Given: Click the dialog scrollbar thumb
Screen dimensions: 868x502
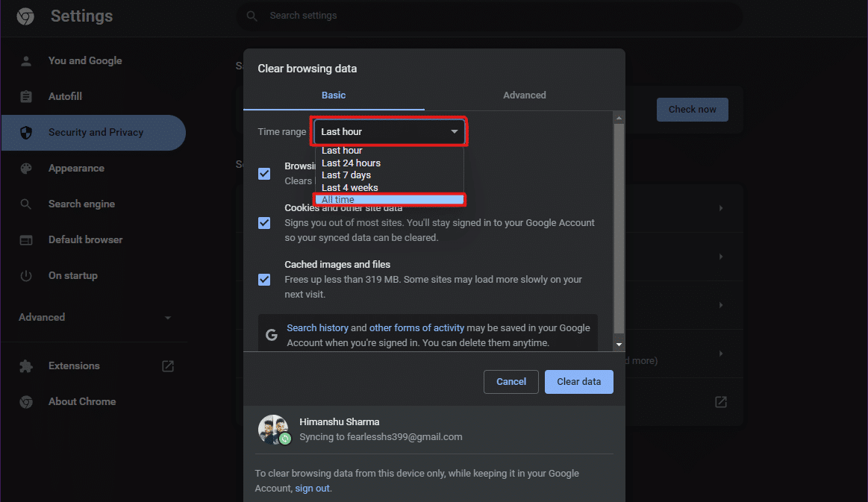Looking at the screenshot, I should pyautogui.click(x=619, y=228).
